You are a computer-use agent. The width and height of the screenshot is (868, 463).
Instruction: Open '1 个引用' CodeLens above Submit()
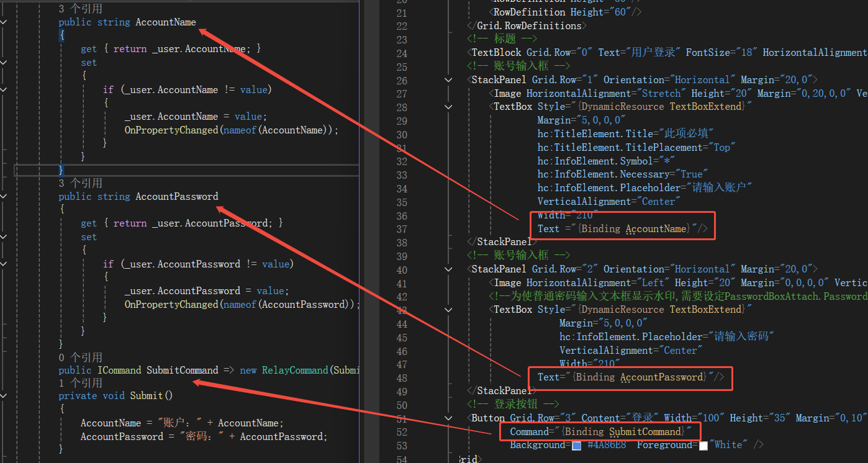[x=81, y=383]
